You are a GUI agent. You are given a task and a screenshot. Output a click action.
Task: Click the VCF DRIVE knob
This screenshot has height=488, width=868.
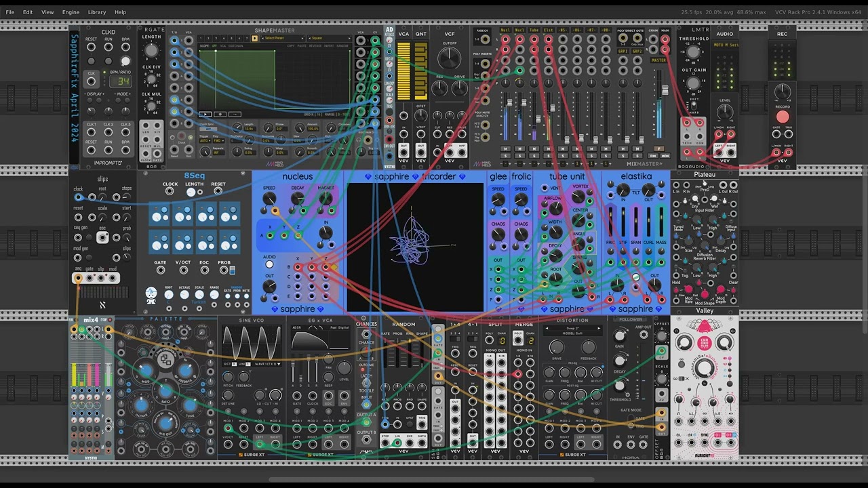click(x=459, y=88)
